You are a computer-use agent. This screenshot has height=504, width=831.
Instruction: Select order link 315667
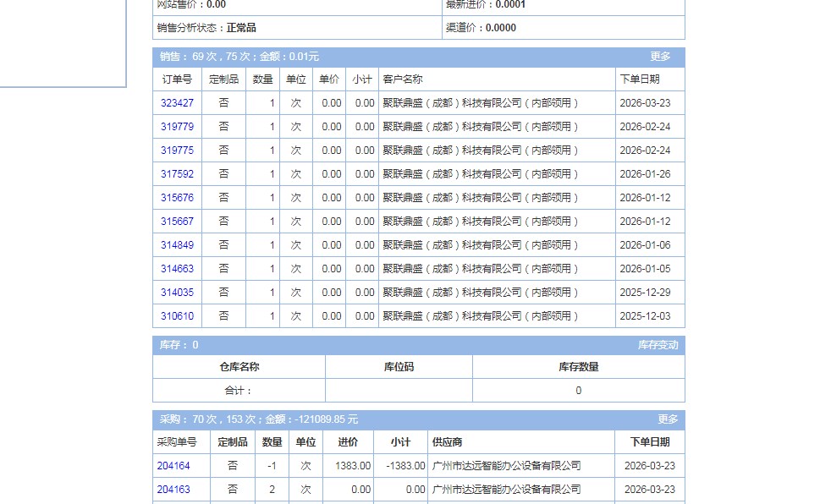tap(177, 222)
